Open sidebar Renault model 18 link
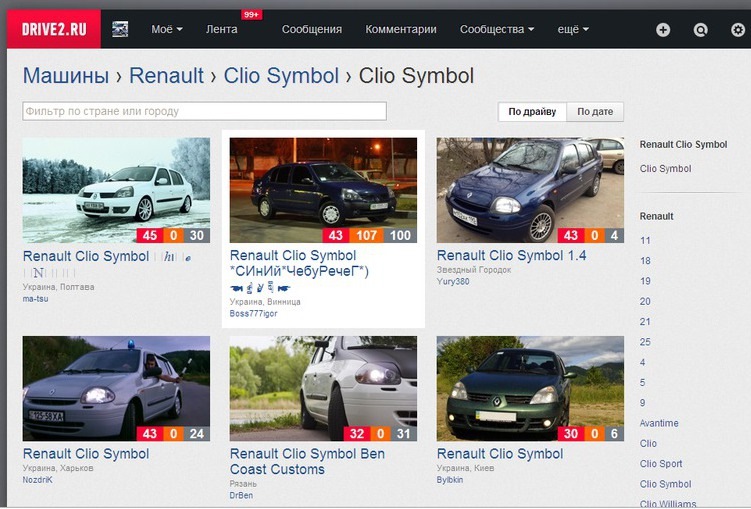 tap(645, 261)
